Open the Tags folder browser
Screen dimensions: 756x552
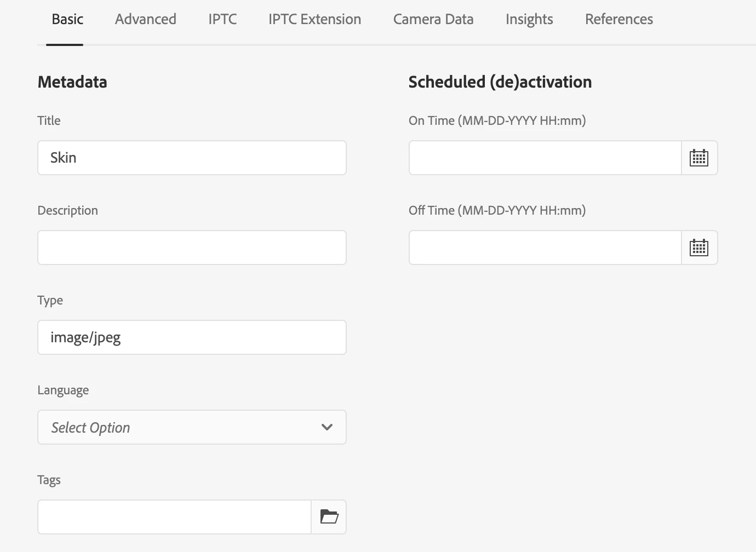point(329,517)
